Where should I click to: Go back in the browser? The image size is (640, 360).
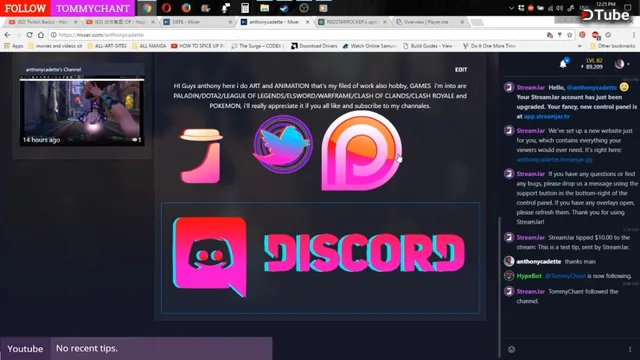(7, 35)
